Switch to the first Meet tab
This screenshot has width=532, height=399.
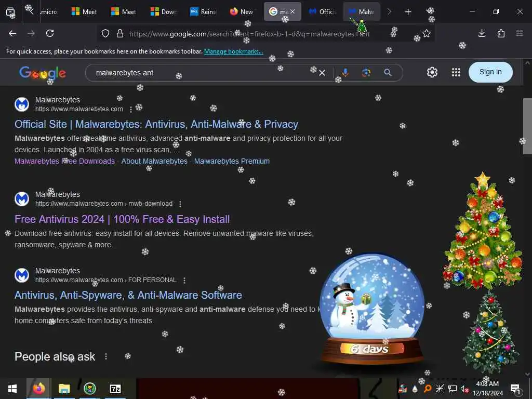coord(85,11)
